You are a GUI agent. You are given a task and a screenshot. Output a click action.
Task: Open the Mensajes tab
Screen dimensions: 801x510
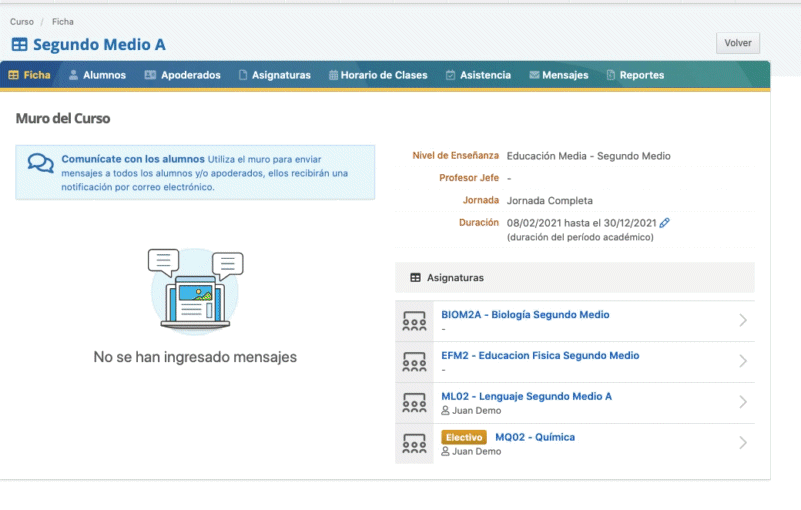click(559, 75)
